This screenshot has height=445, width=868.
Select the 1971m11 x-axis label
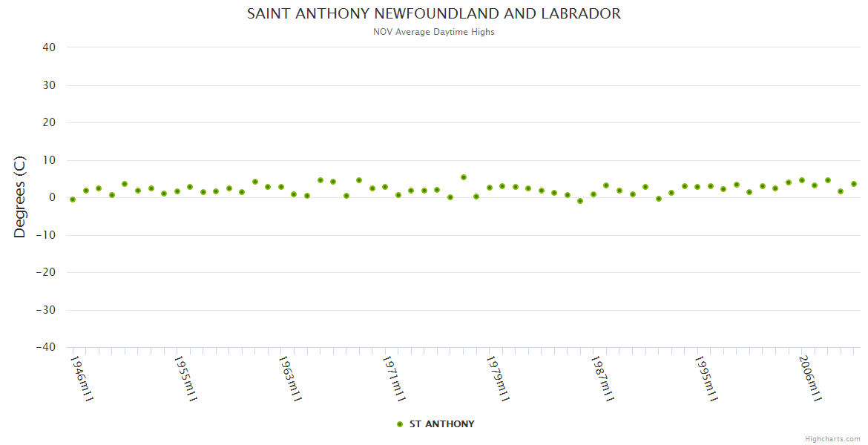pyautogui.click(x=394, y=379)
